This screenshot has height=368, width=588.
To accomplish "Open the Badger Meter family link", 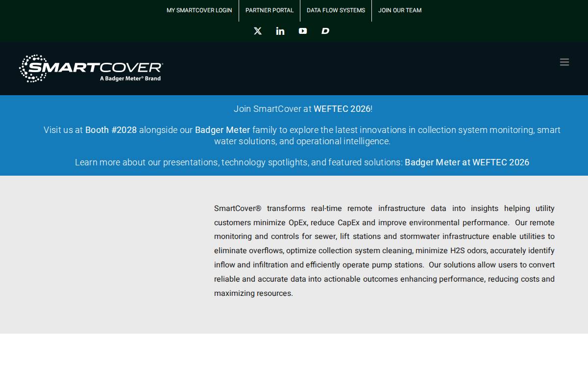I will 222,130.
